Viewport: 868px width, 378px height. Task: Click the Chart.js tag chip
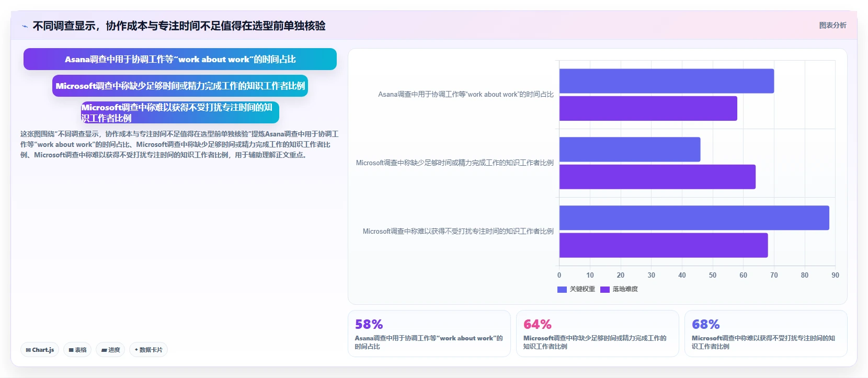pyautogui.click(x=40, y=350)
